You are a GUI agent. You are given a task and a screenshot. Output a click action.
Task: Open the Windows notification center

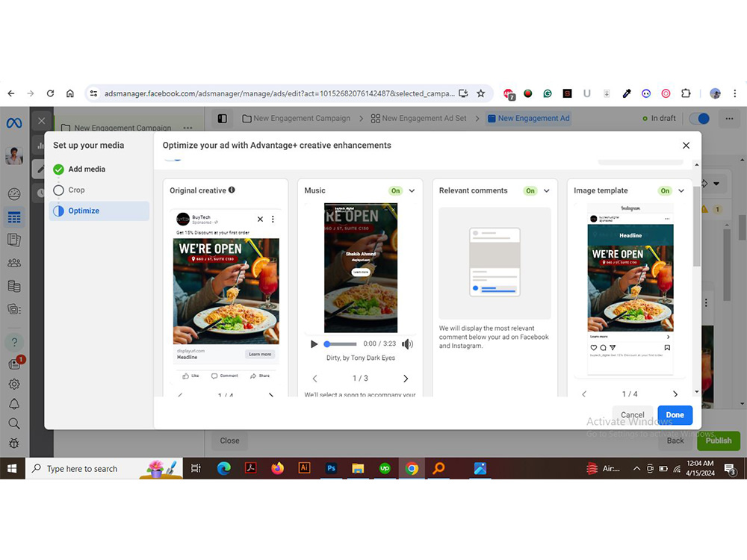[x=731, y=469]
